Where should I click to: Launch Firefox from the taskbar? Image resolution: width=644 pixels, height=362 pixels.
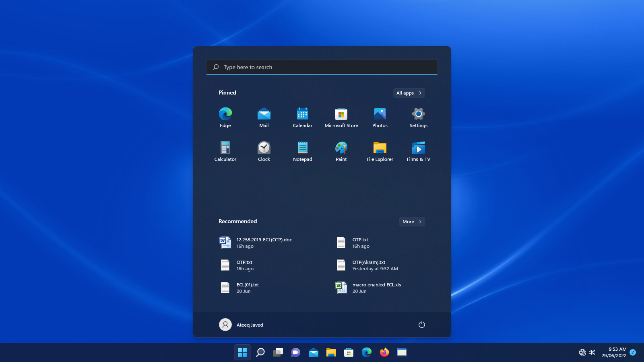tap(384, 352)
